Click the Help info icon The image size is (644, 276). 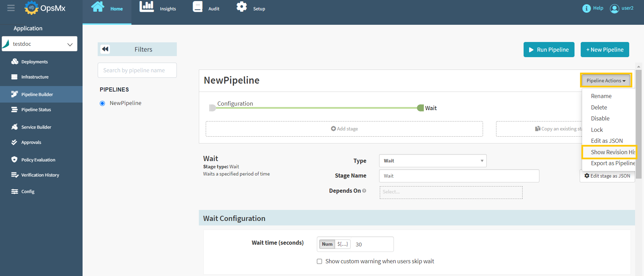[586, 8]
